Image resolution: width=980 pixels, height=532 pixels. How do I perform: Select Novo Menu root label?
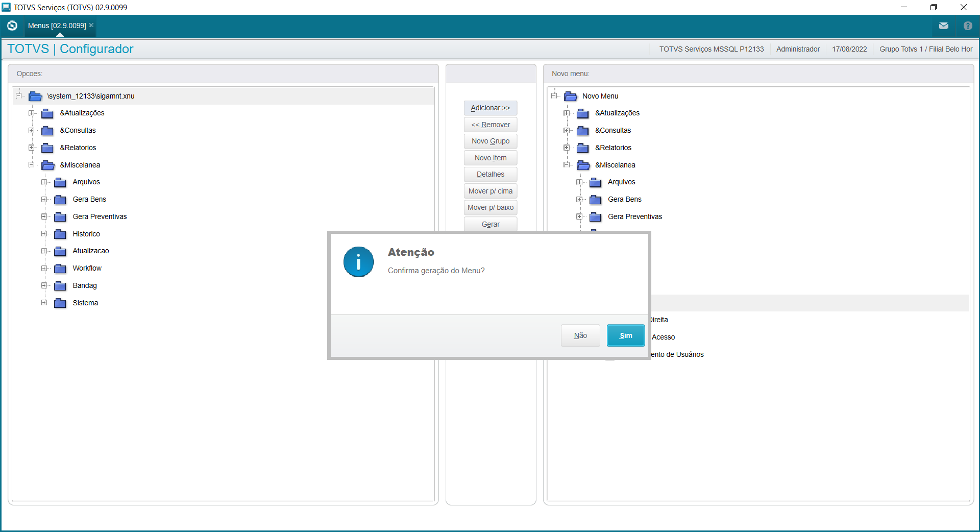tap(600, 96)
